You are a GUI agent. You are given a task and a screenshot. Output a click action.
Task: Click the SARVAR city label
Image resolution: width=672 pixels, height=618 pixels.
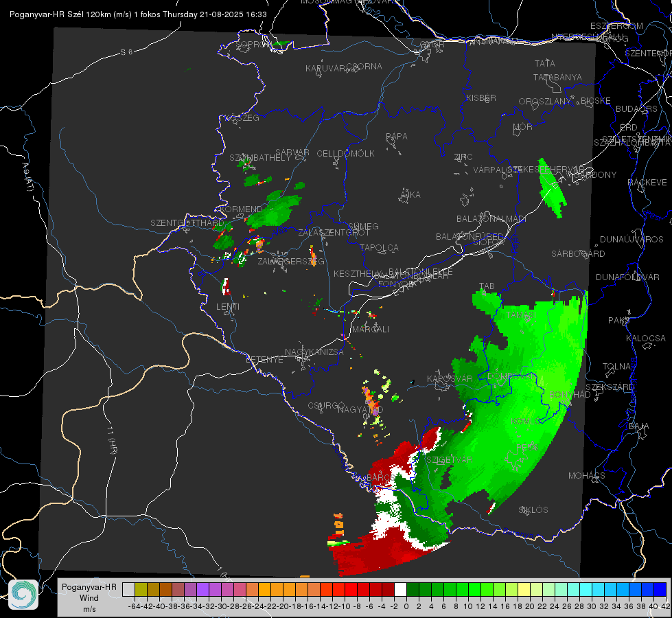292,152
